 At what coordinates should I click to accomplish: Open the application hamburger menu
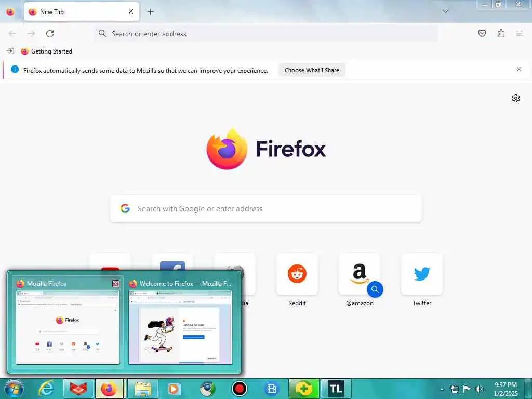(x=520, y=33)
